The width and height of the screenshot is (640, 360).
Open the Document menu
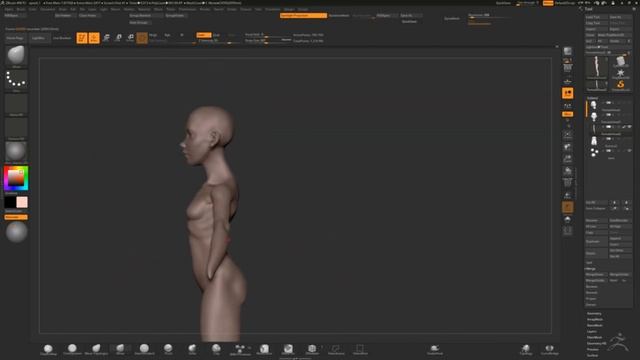click(48, 9)
